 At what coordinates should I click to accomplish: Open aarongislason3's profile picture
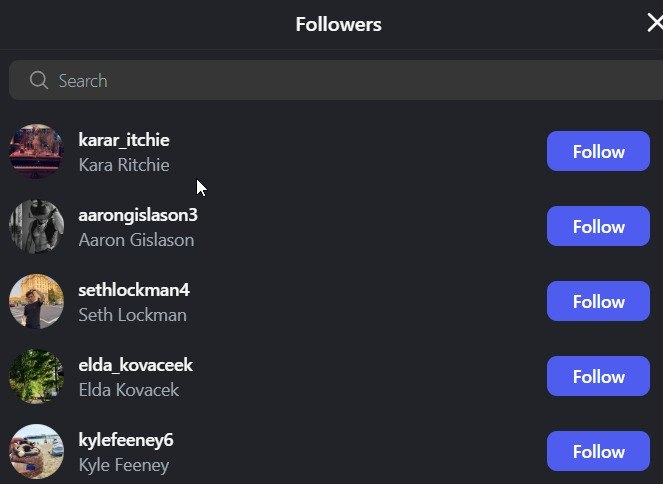[36, 227]
